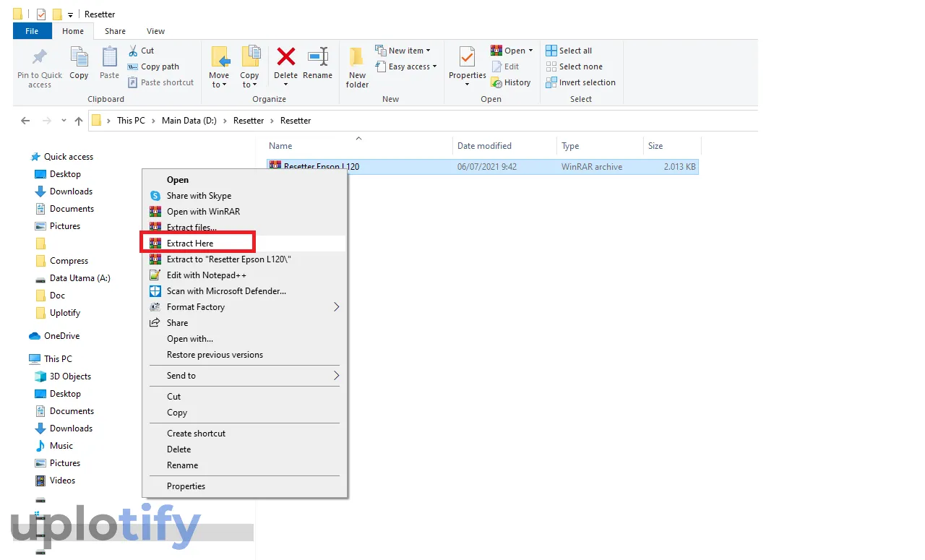
Task: Click Pin to Quick access icon
Action: pyautogui.click(x=40, y=56)
